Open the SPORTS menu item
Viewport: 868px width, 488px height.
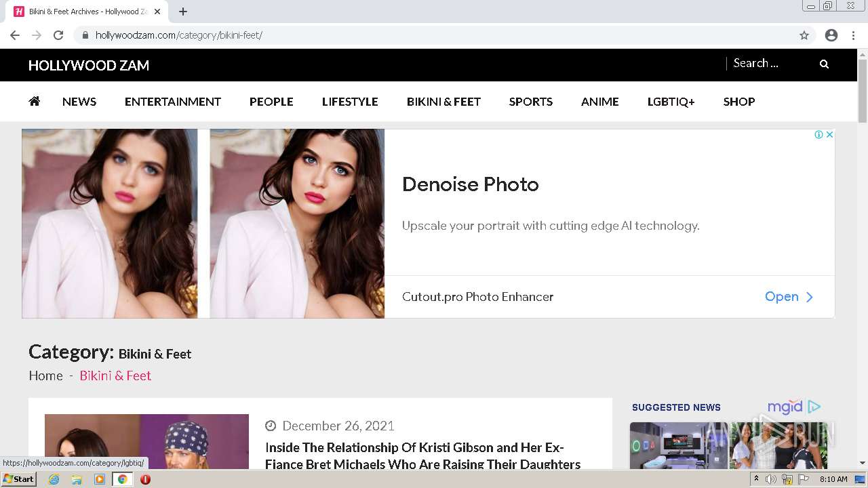pyautogui.click(x=531, y=102)
